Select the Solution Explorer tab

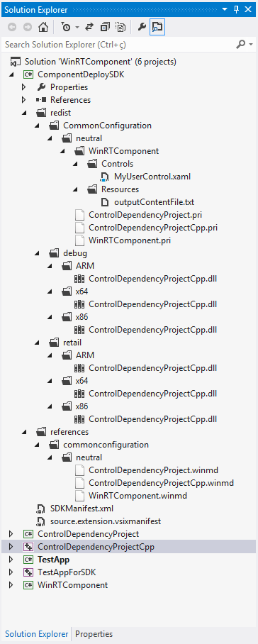pyautogui.click(x=37, y=634)
